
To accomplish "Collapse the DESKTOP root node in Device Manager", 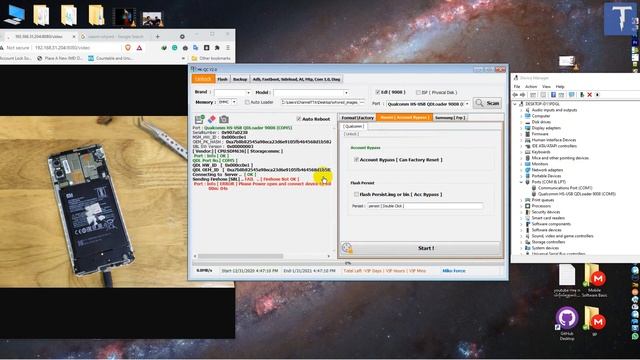I will pos(515,104).
